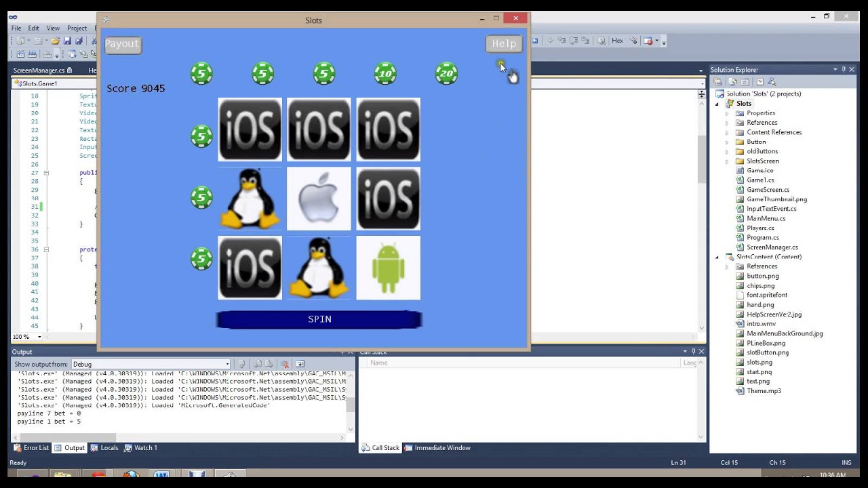Click the folder icon in the Windows taskbar
868x488 pixels.
62,476
